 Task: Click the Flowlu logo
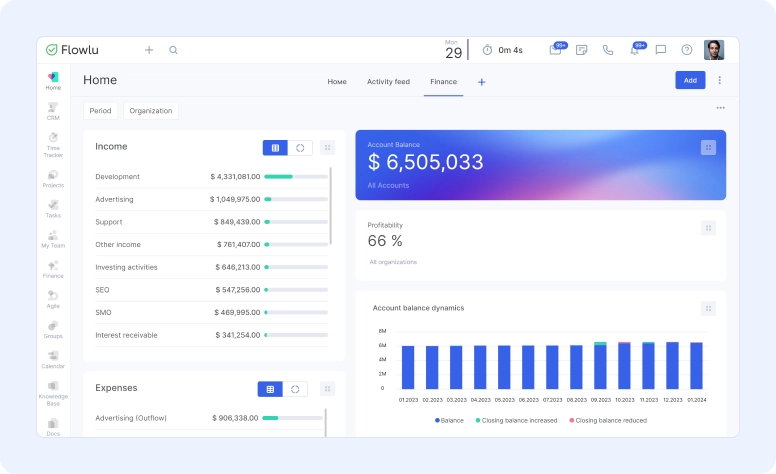click(72, 50)
